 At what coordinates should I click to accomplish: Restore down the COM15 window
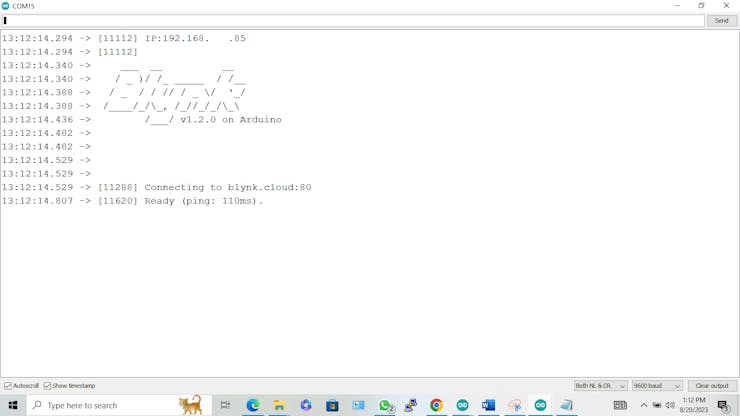coord(701,6)
